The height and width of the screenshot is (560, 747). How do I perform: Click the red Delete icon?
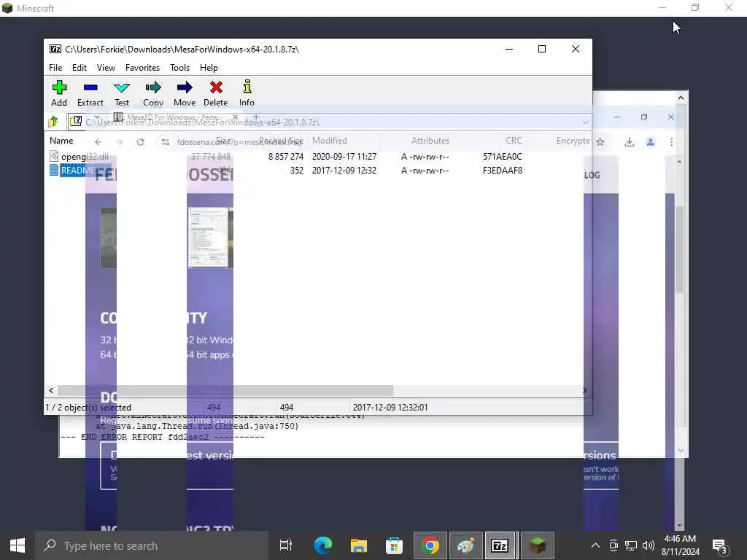click(x=216, y=87)
